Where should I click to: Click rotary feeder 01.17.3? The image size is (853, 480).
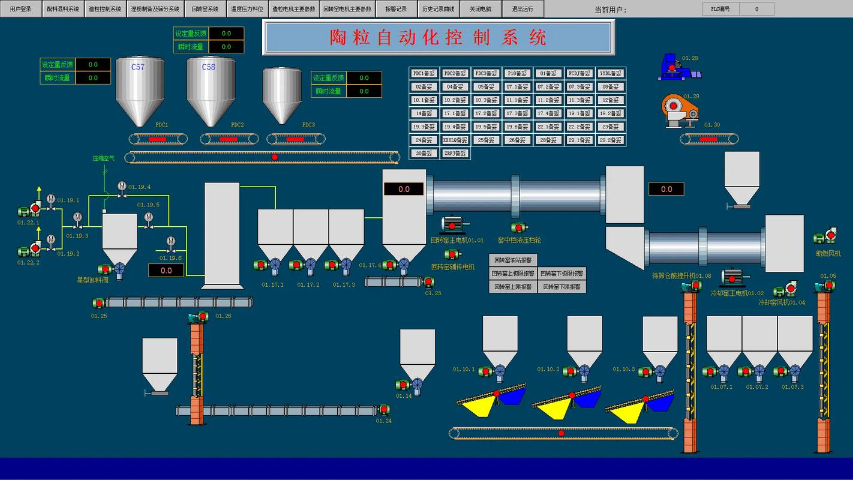[x=339, y=266]
